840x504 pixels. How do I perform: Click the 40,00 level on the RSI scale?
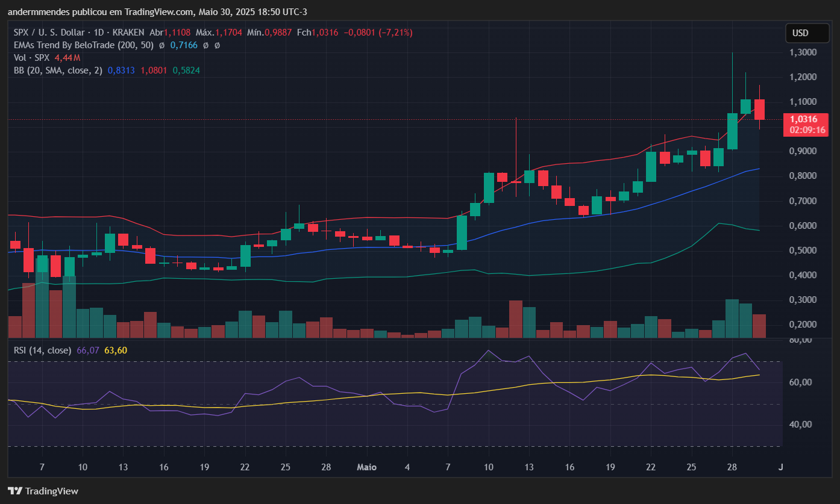799,425
